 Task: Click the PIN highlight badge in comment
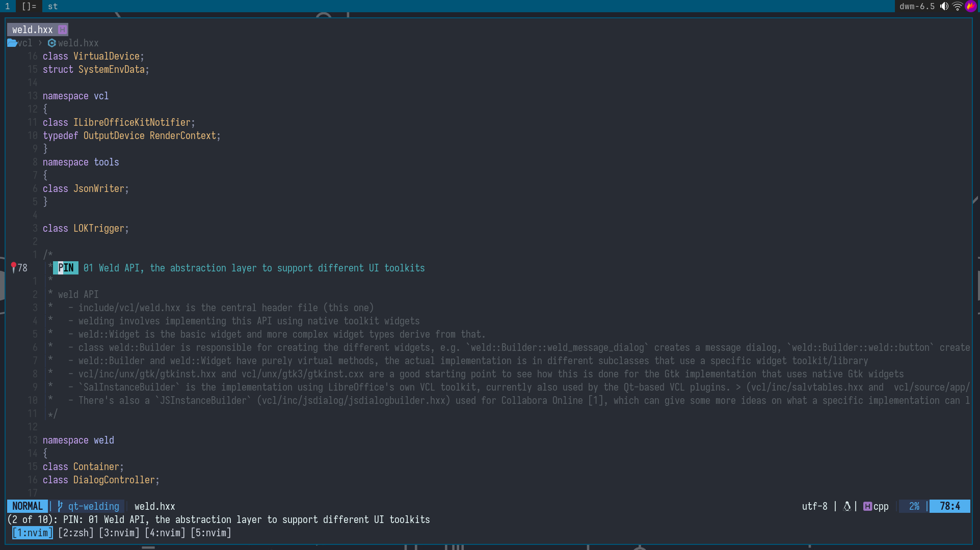66,268
